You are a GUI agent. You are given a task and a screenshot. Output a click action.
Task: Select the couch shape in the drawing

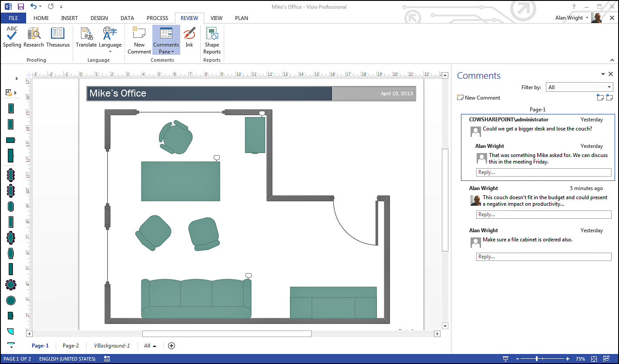pos(196,299)
